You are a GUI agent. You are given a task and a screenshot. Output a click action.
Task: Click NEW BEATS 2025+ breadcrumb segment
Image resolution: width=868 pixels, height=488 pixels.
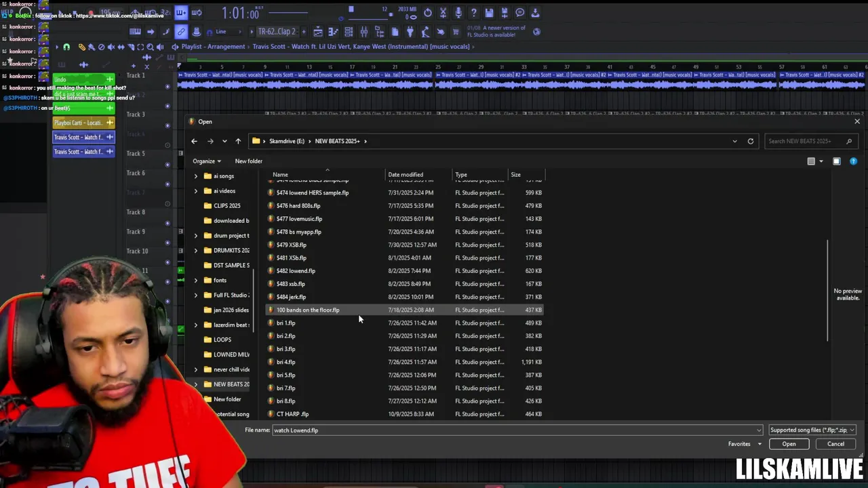(x=337, y=141)
